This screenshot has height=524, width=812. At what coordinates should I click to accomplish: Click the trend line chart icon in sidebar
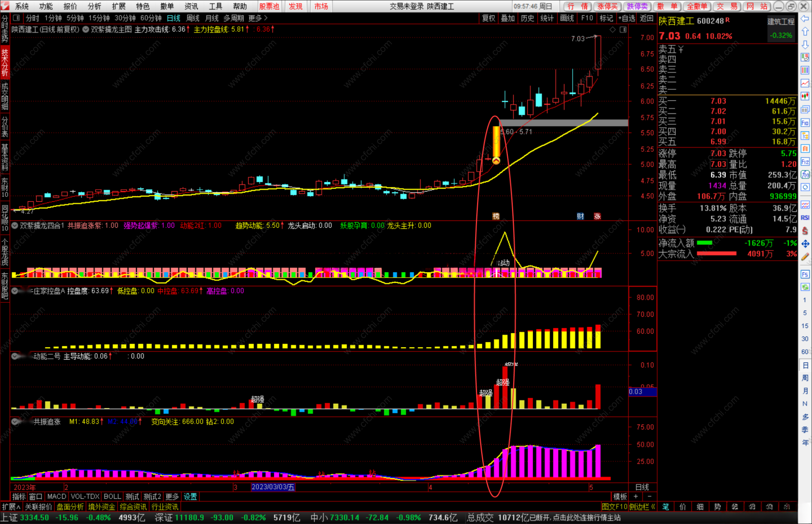(x=805, y=83)
